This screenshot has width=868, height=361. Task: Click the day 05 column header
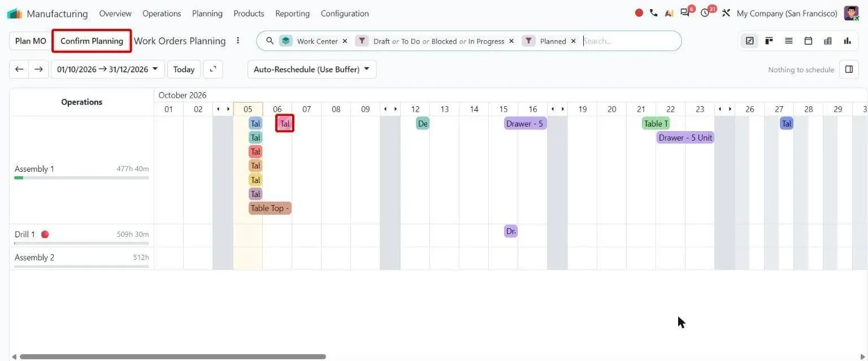point(248,109)
